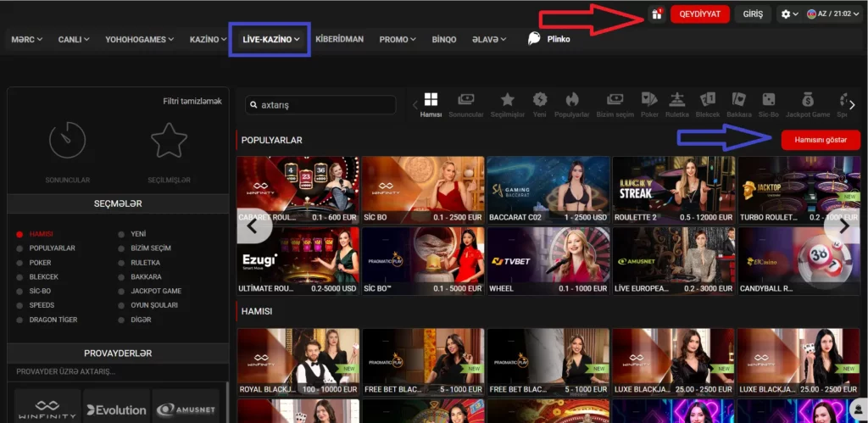Image resolution: width=868 pixels, height=423 pixels.
Task: Click Filtri təmizləmək to clear filters
Action: [192, 102]
